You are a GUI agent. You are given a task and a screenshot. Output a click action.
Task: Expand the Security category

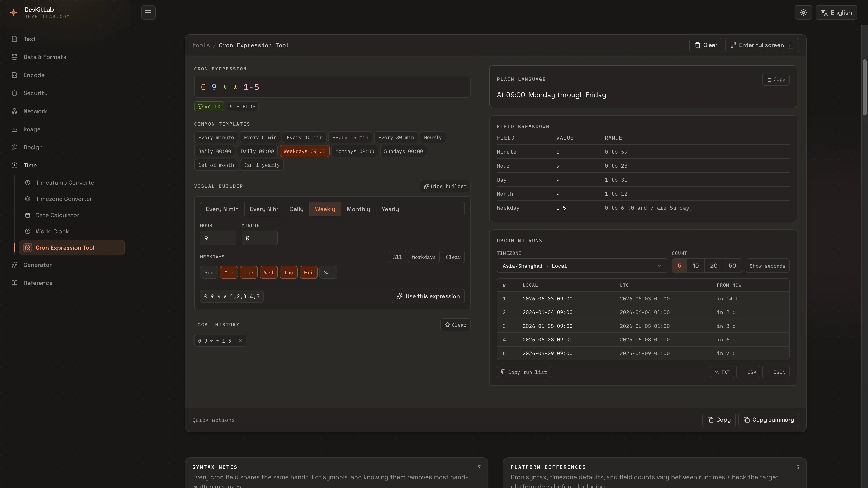(x=65, y=93)
